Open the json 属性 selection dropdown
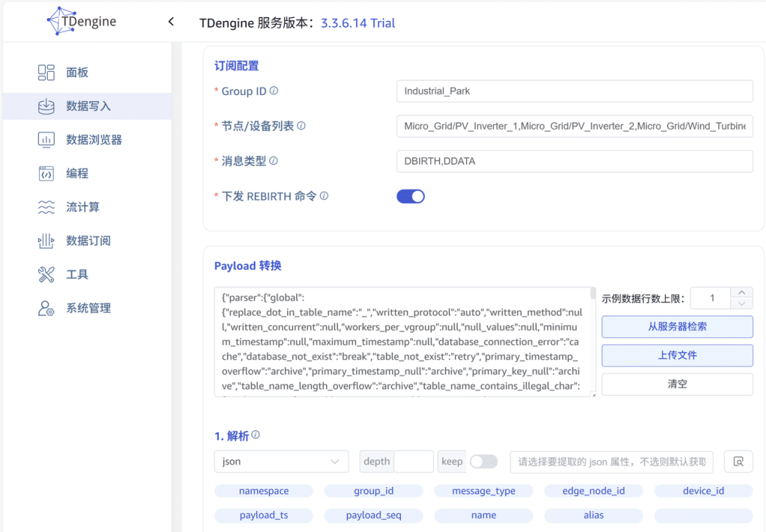Viewport: 766px width, 532px height. tap(610, 462)
